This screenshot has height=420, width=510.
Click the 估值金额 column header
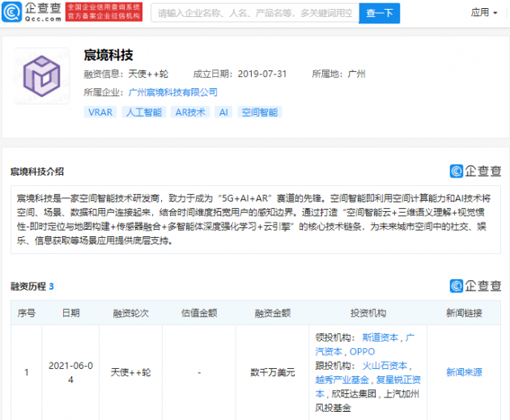coord(199,313)
